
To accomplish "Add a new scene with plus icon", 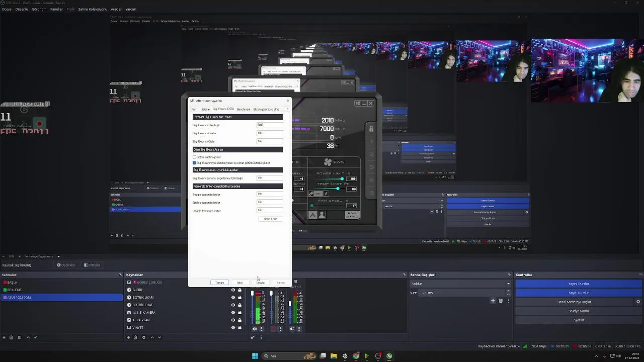I will coord(4,337).
